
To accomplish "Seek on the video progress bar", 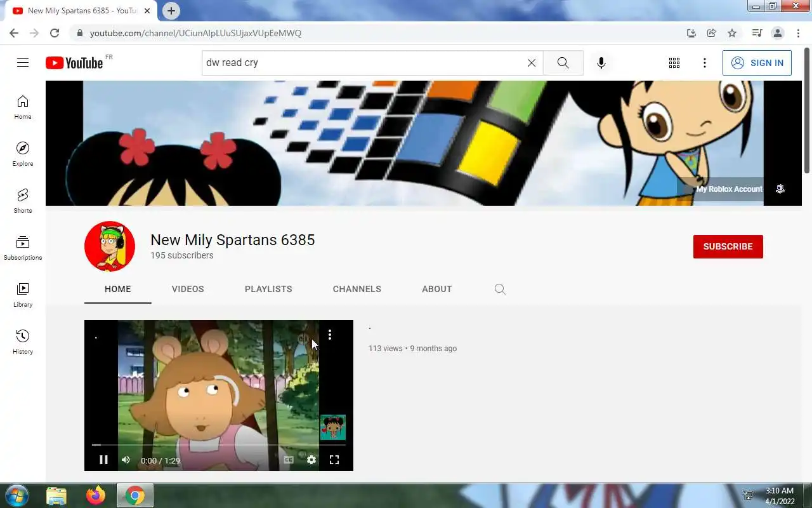I will click(x=219, y=445).
